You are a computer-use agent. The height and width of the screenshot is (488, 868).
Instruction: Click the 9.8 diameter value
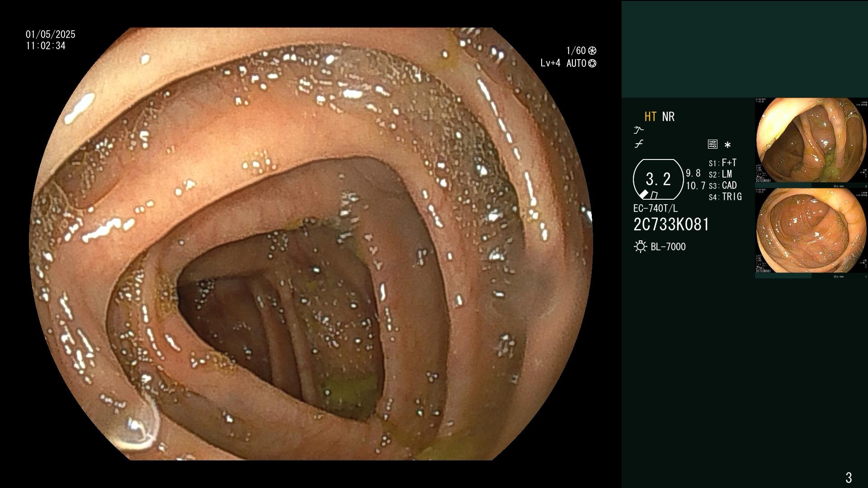pos(693,173)
